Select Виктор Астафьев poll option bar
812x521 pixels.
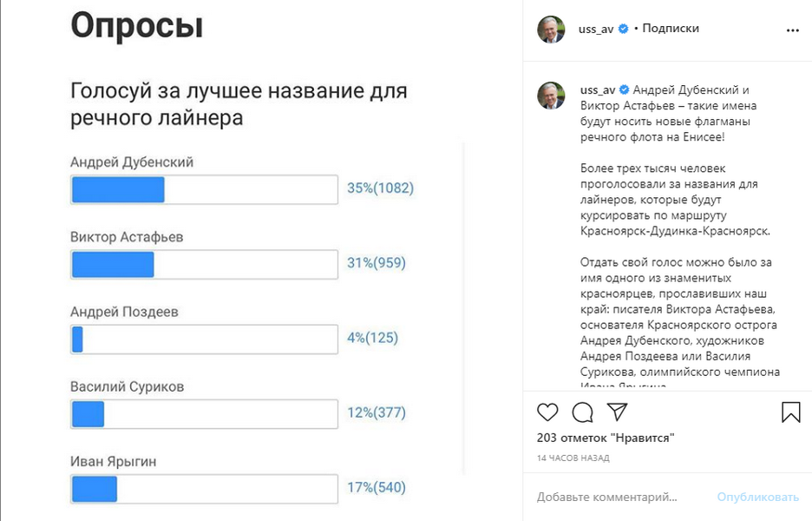[x=204, y=265]
